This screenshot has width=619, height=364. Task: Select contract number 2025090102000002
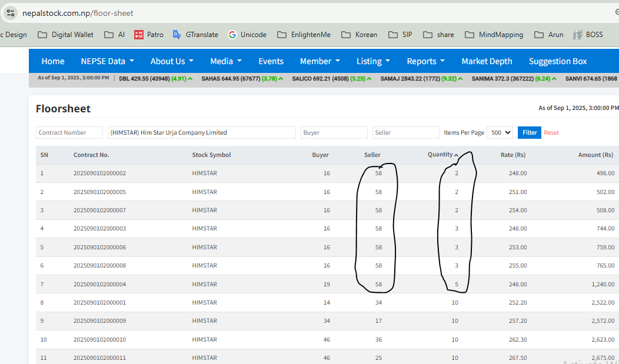[x=99, y=173]
